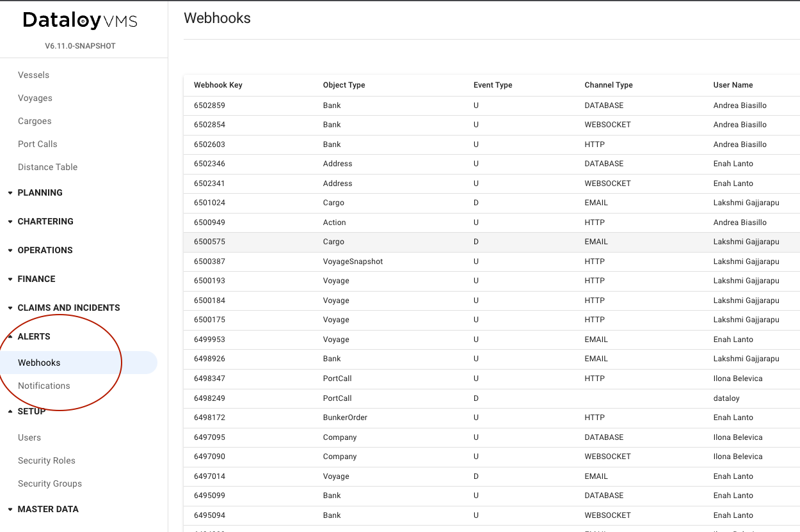Expand the OPERATIONS section arrow

coord(10,250)
